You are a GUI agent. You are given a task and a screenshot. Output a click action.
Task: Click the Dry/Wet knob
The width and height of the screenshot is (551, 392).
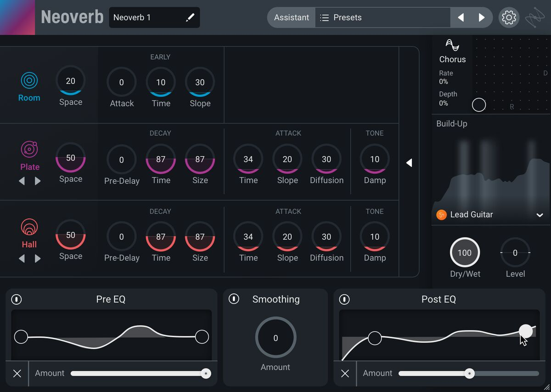pos(464,252)
